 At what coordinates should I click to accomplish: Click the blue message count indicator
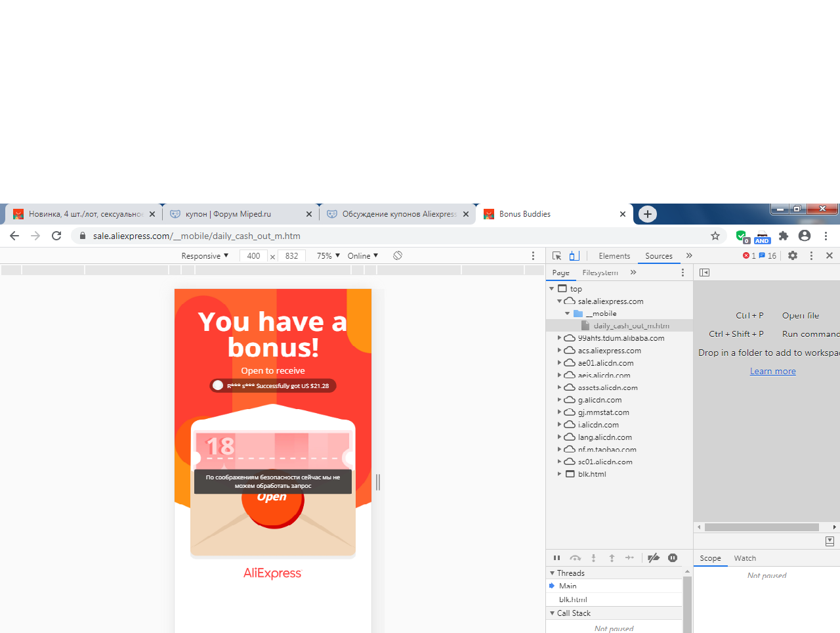767,255
